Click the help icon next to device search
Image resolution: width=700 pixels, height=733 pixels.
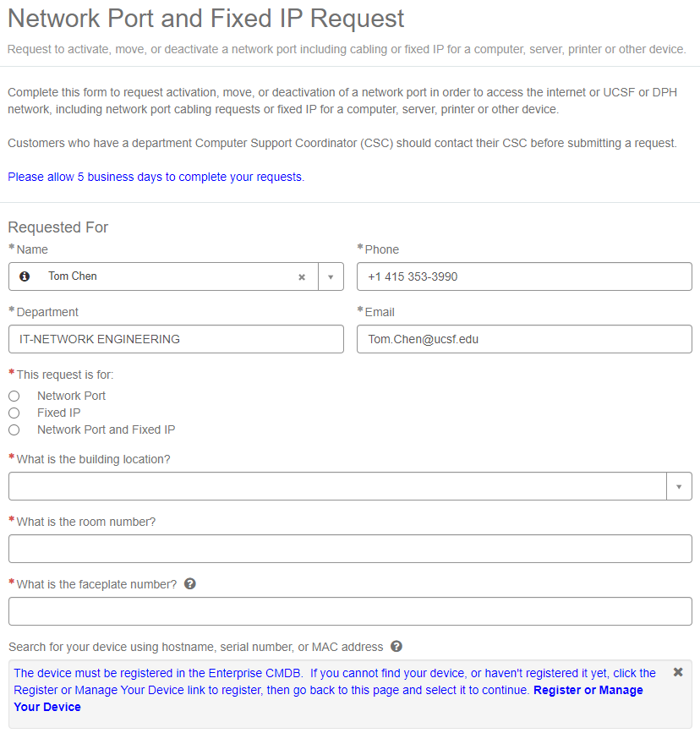396,647
